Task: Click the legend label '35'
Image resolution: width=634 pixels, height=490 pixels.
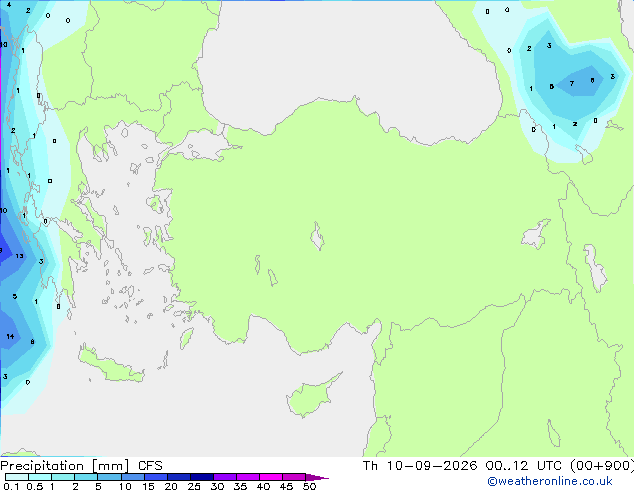Action: (x=240, y=486)
